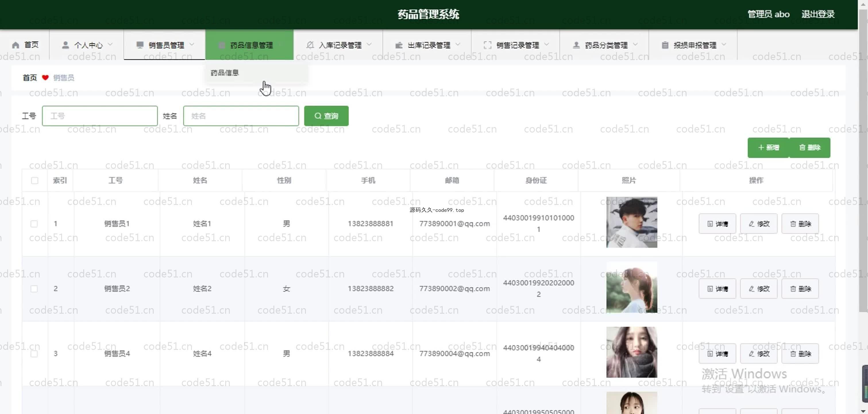Click edit pencil icon for row 销售员2

point(751,289)
